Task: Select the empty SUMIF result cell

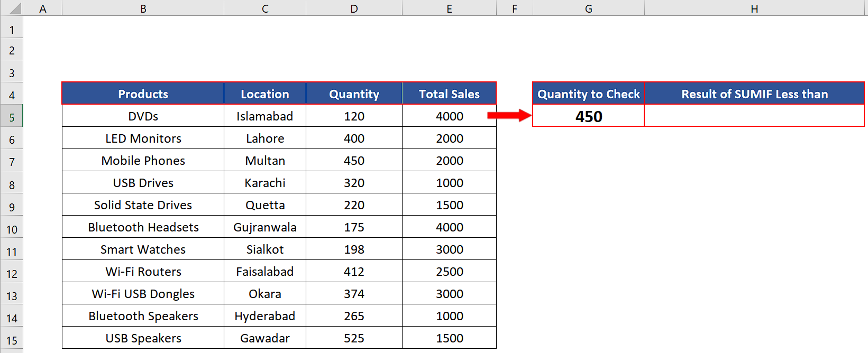Action: (754, 116)
